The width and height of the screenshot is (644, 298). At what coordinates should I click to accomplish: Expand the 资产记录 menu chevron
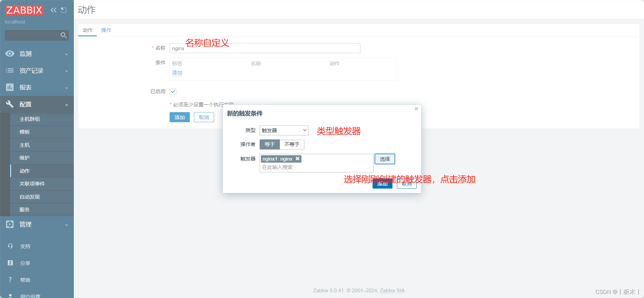point(66,71)
